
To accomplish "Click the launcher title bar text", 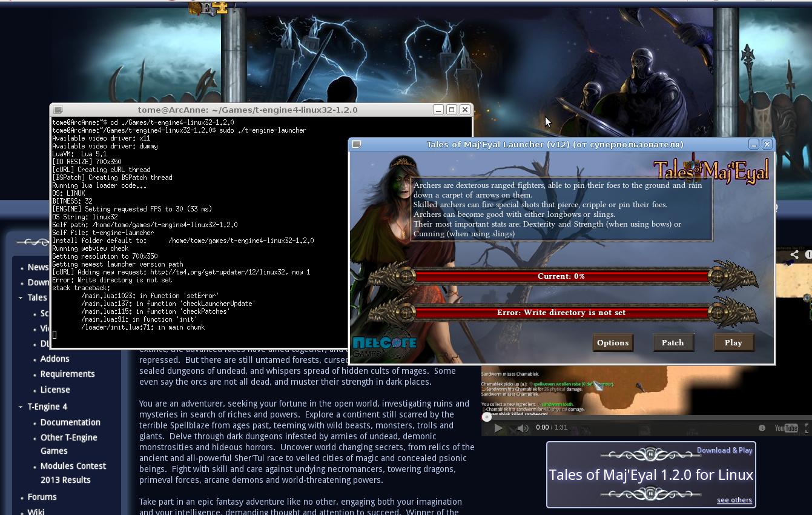I will click(x=555, y=144).
